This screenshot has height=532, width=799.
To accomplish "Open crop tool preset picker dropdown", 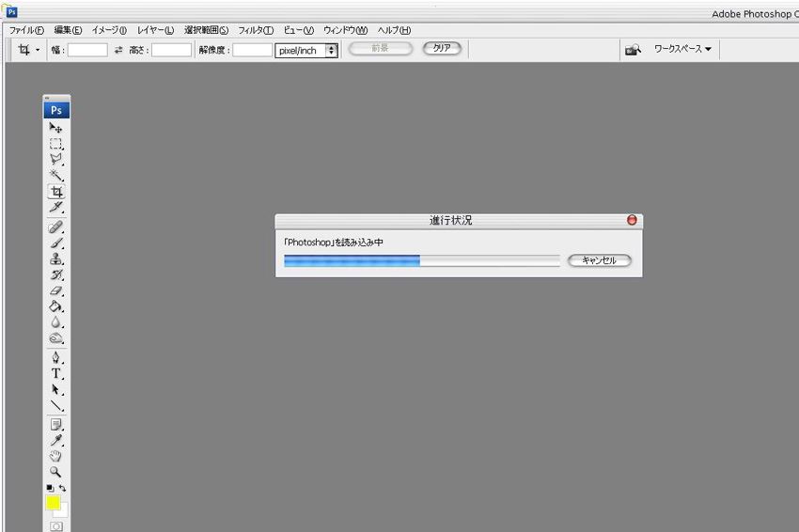I will 38,50.
